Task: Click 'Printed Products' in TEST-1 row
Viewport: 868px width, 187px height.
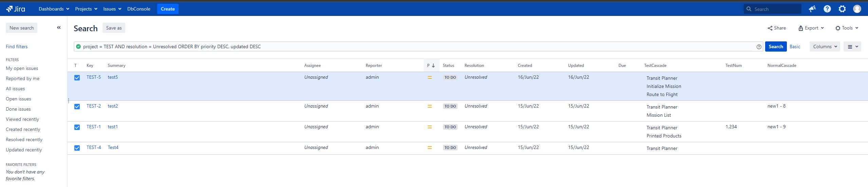Action: 664,136
